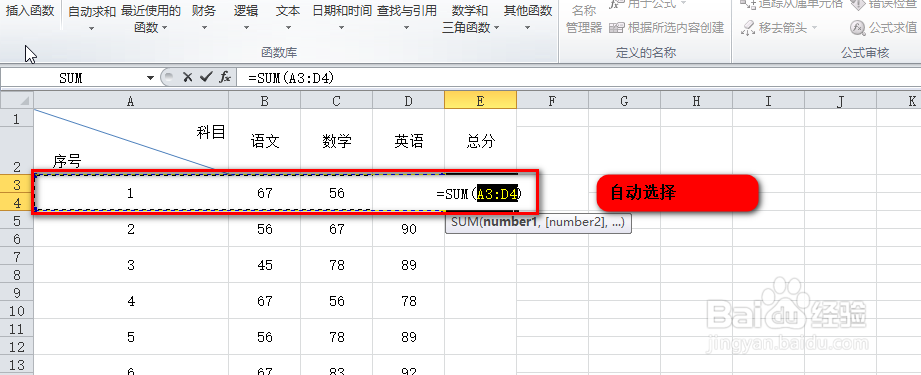Select row 7 header
Image resolution: width=921 pixels, height=375 pixels.
[17, 256]
